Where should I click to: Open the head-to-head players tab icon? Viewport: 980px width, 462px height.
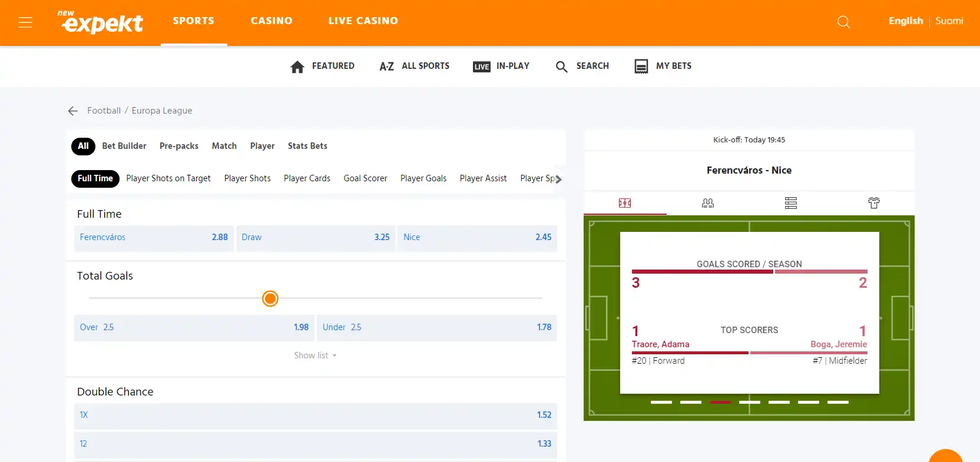tap(708, 203)
